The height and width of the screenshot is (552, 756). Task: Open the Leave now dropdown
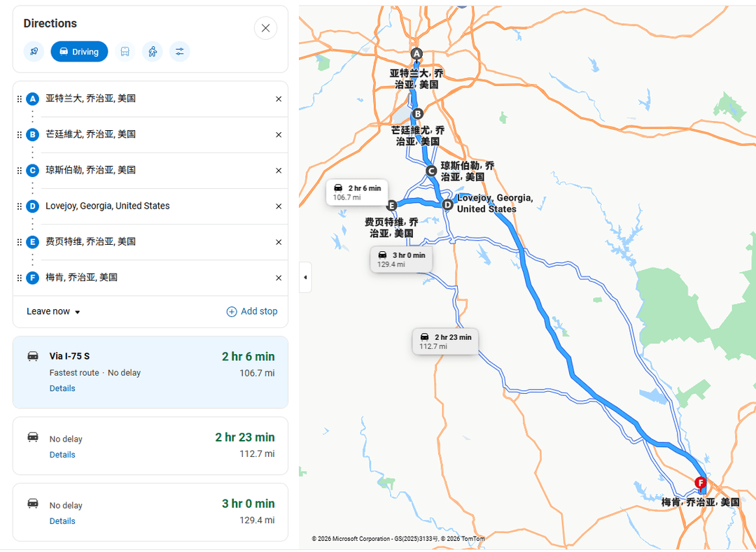tap(53, 311)
